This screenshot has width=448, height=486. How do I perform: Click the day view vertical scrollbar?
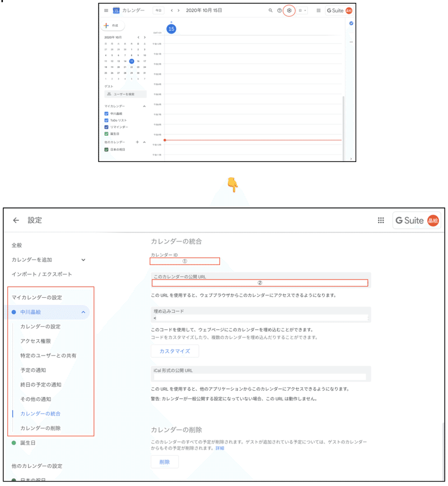(x=343, y=127)
